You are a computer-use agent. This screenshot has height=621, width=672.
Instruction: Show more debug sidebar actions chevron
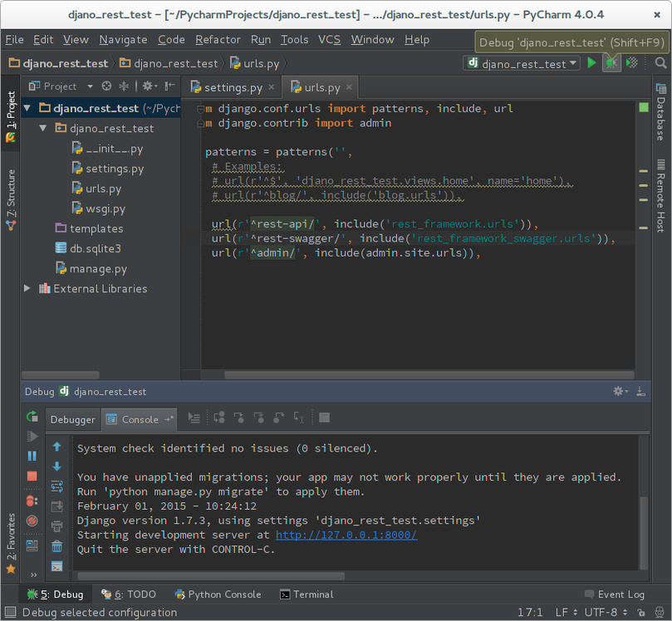point(34,575)
